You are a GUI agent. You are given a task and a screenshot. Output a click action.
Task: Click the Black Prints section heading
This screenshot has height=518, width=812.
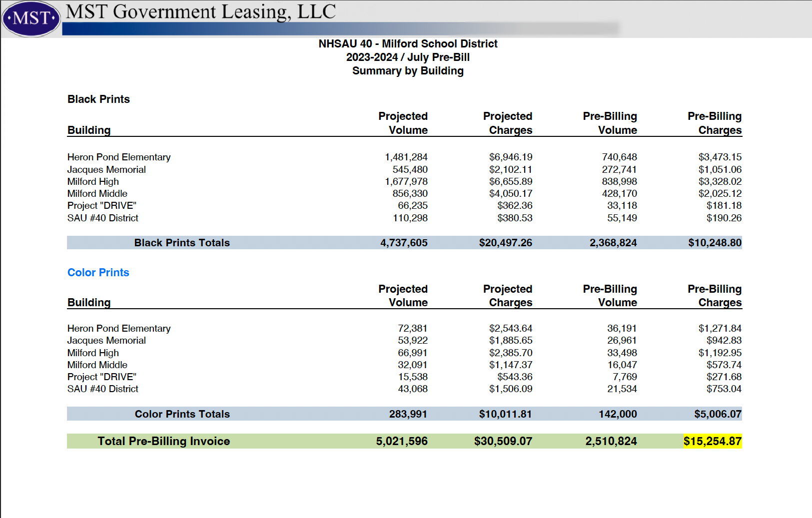click(98, 99)
